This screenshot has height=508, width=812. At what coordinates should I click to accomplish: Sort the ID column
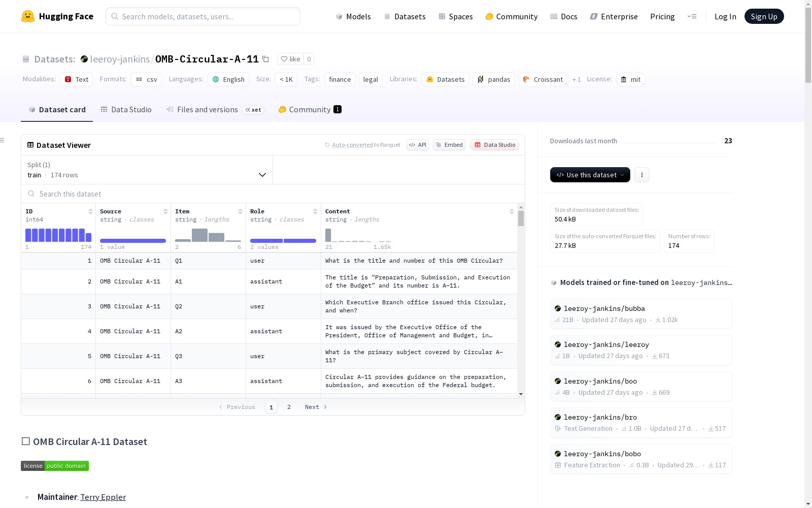click(x=90, y=211)
